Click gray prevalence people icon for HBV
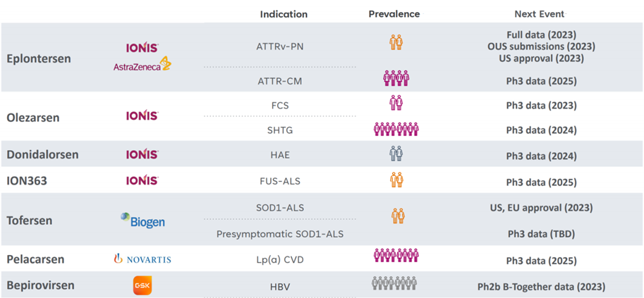 394,284
